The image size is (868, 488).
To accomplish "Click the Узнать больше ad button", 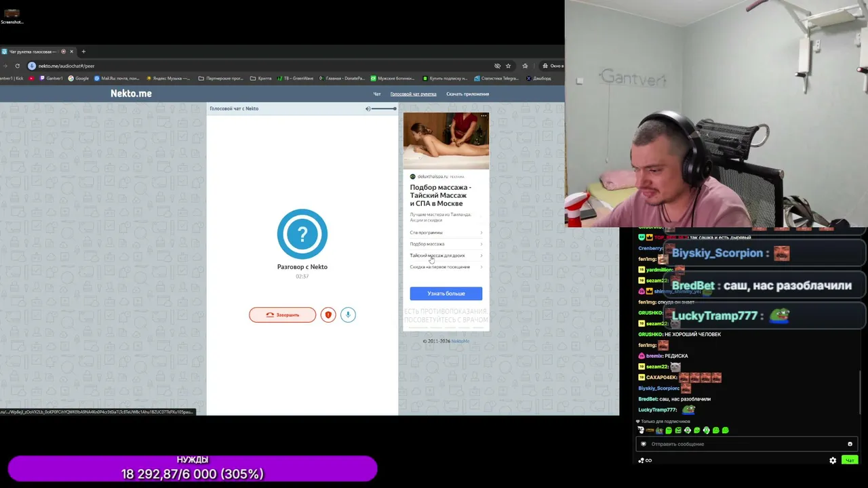I will (x=446, y=293).
